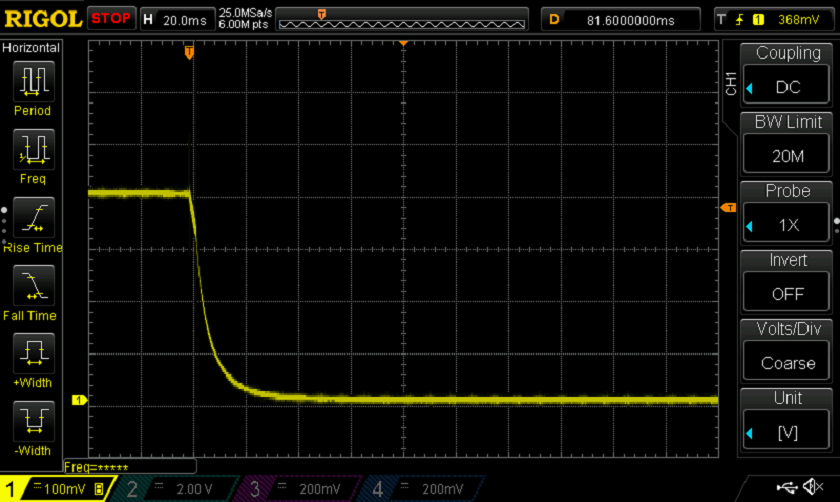Click the STOP run status button
Viewport: 840px width, 502px height.
tap(110, 18)
